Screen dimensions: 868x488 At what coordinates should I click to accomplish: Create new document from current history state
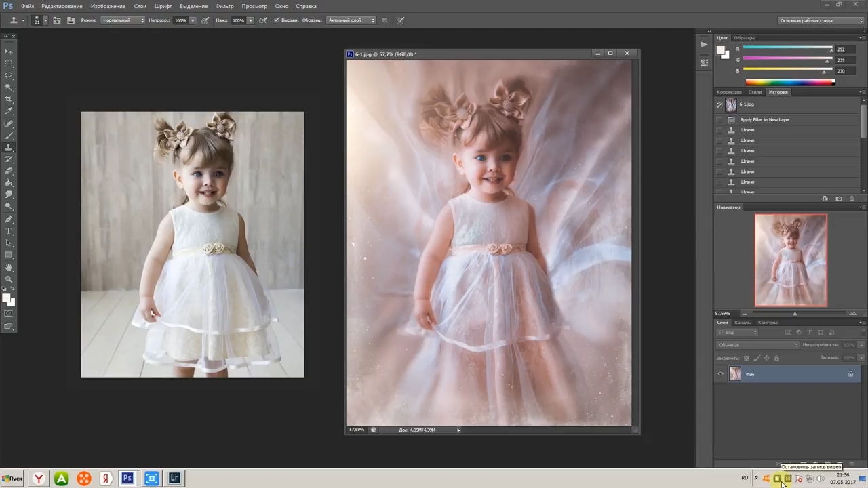[825, 199]
